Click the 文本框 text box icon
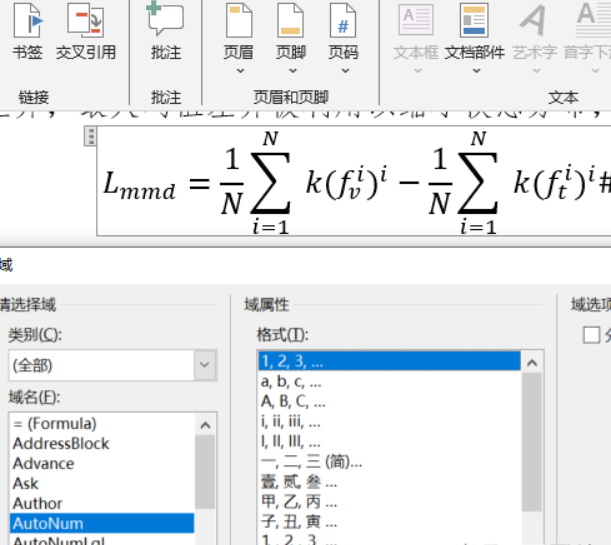The image size is (611, 545). 416,20
